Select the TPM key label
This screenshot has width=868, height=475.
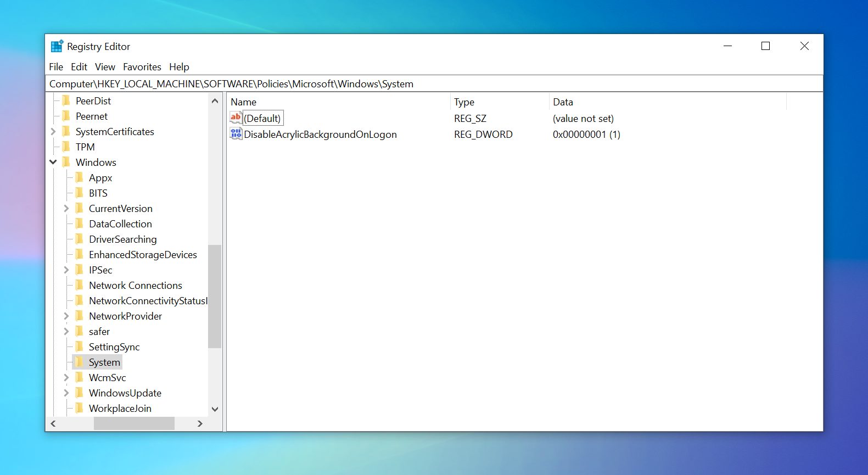[x=85, y=147]
